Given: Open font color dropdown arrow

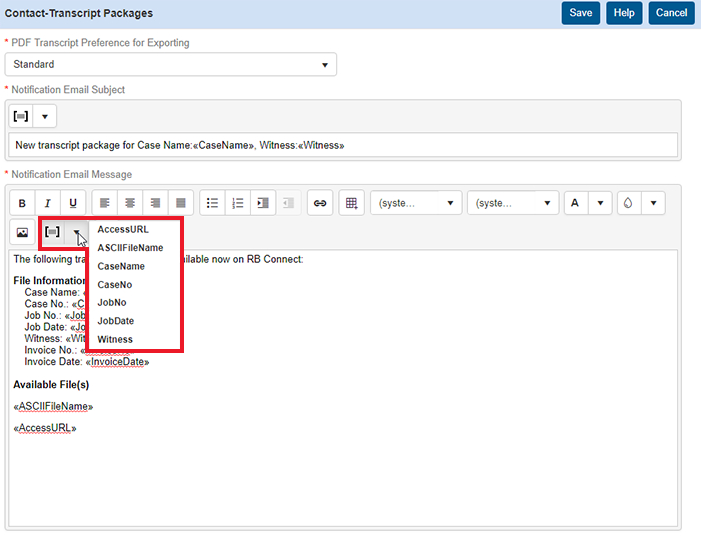Looking at the screenshot, I should click(600, 203).
